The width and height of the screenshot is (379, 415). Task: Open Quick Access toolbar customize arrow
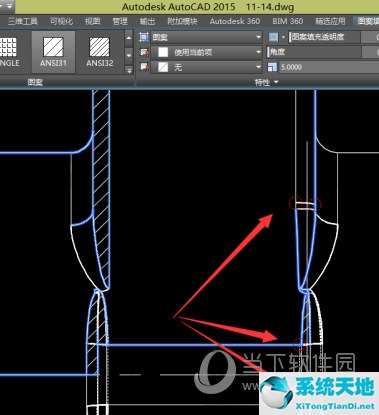click(x=9, y=6)
